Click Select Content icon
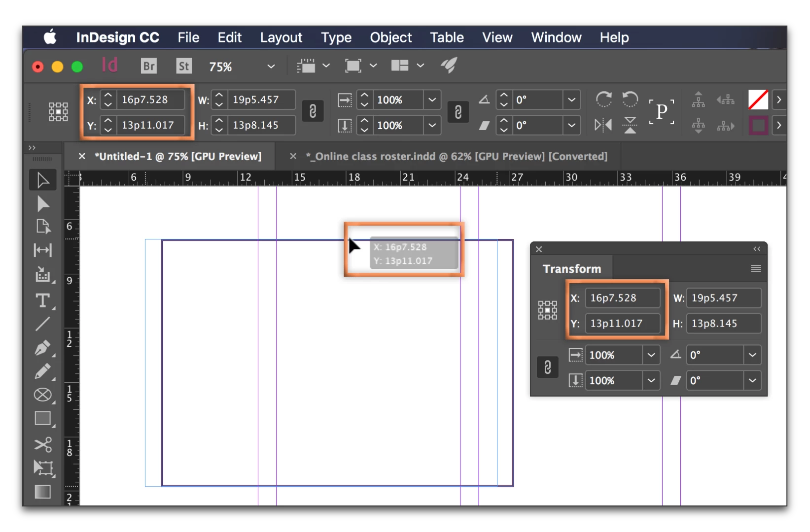Viewport: 810px width, 532px height. click(x=698, y=126)
